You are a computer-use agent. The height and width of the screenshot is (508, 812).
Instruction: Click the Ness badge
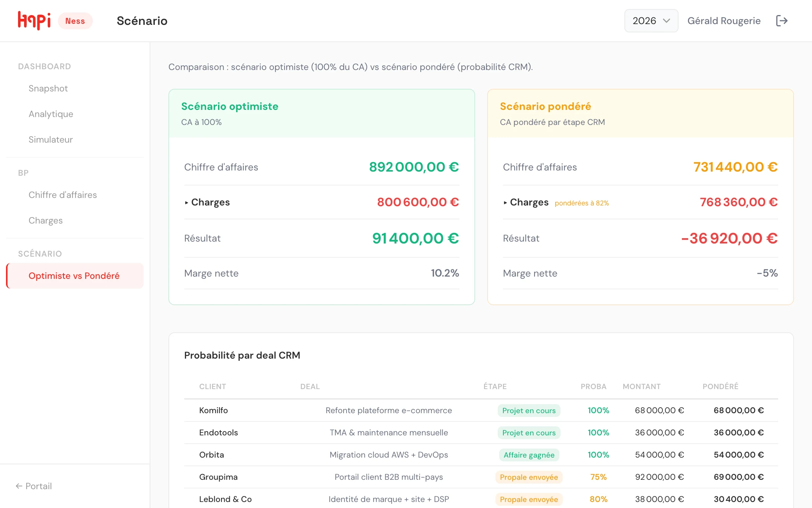coord(75,21)
